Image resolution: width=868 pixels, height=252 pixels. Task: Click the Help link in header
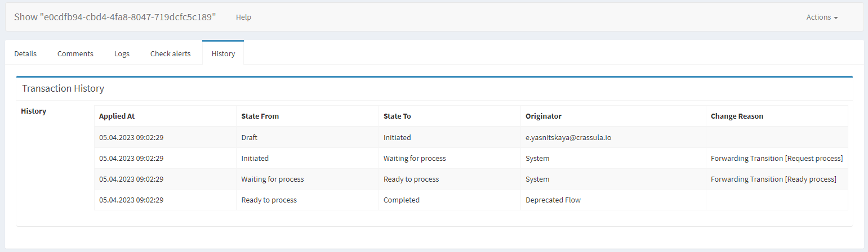[243, 17]
